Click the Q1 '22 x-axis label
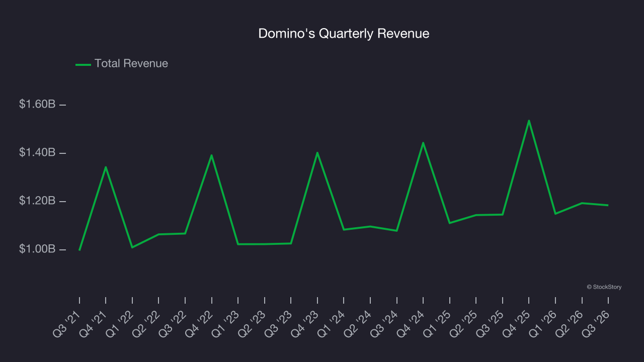 point(121,323)
